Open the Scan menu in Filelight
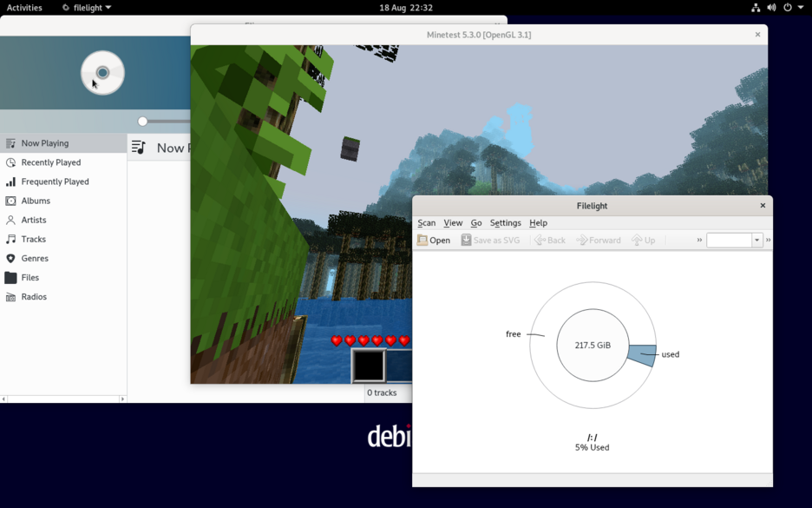This screenshot has width=812, height=508. (x=427, y=223)
